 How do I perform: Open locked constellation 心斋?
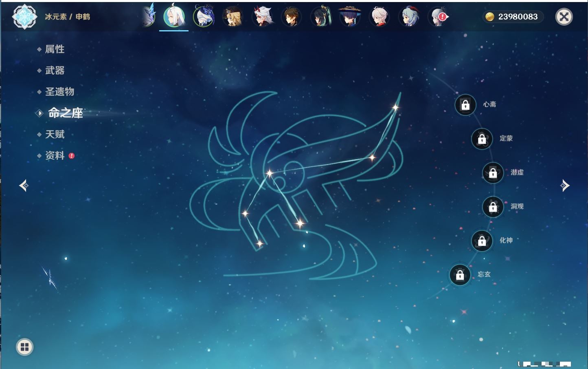pyautogui.click(x=465, y=105)
